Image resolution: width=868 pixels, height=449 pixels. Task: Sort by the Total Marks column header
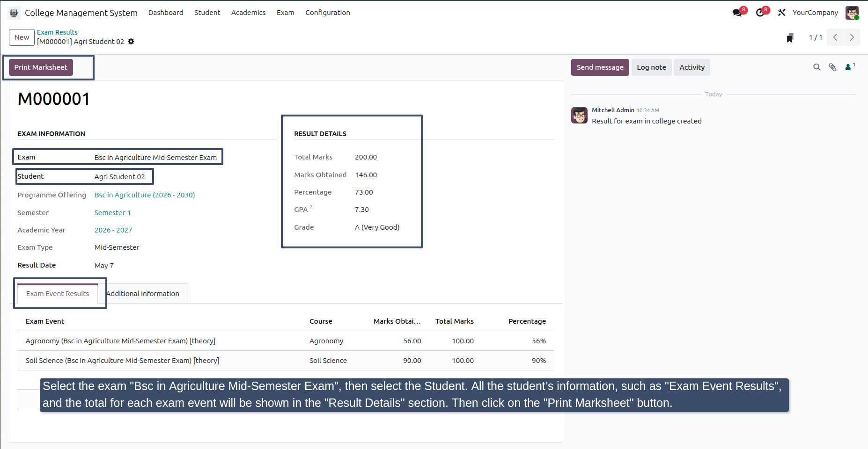point(455,321)
